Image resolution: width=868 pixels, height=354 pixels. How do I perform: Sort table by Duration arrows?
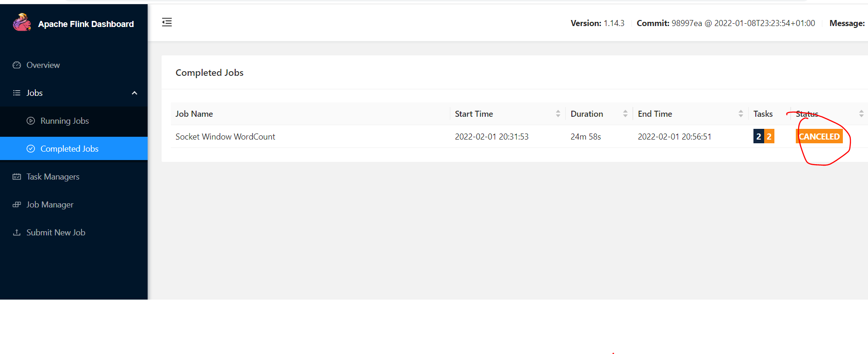625,114
